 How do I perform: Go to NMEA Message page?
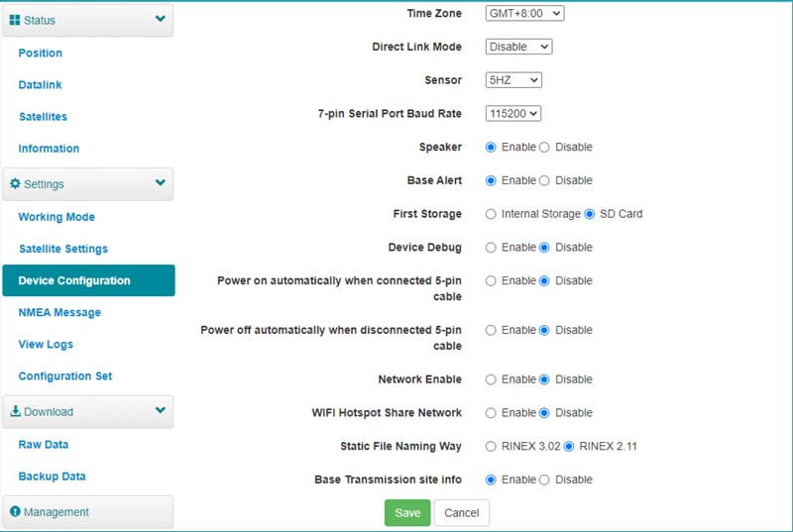(59, 312)
